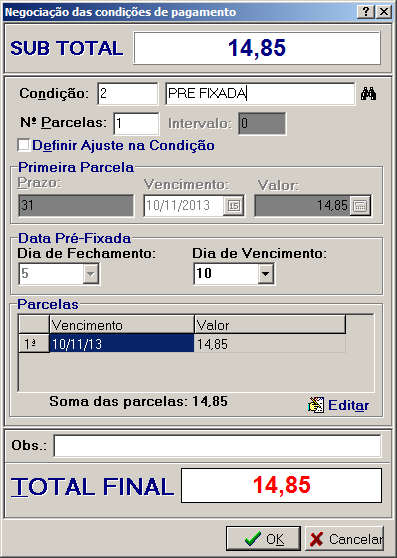Image resolution: width=397 pixels, height=558 pixels.
Task: Open the calendar picker next to Vencimento
Action: (233, 206)
